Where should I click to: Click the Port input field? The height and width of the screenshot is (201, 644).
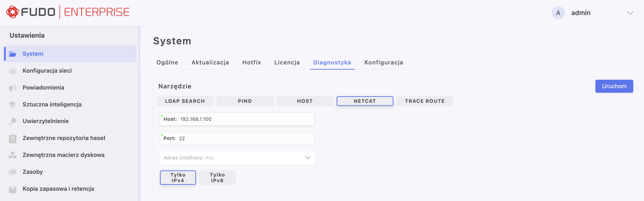coord(237,138)
